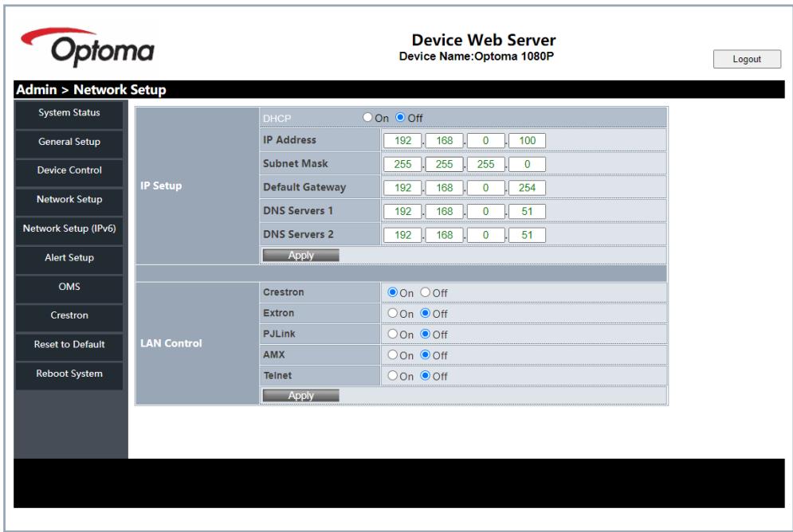
Task: Click the DHCP row label
Action: pyautogui.click(x=277, y=118)
